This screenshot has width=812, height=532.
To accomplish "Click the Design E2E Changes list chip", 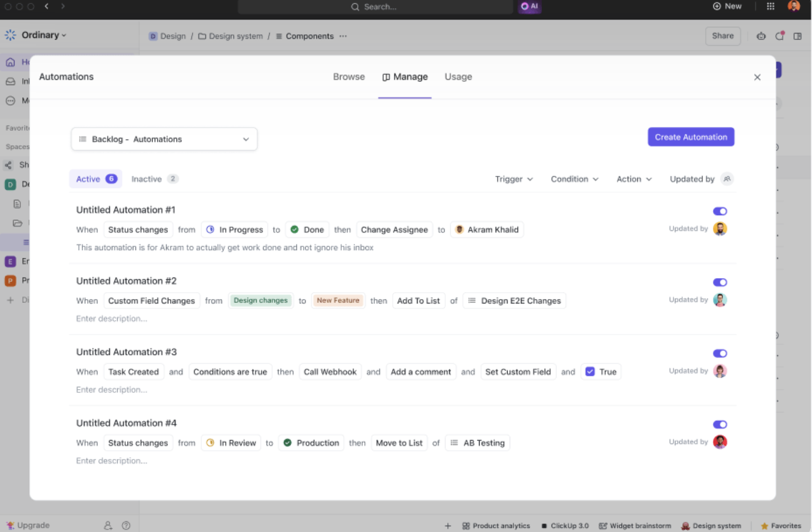I will point(515,301).
